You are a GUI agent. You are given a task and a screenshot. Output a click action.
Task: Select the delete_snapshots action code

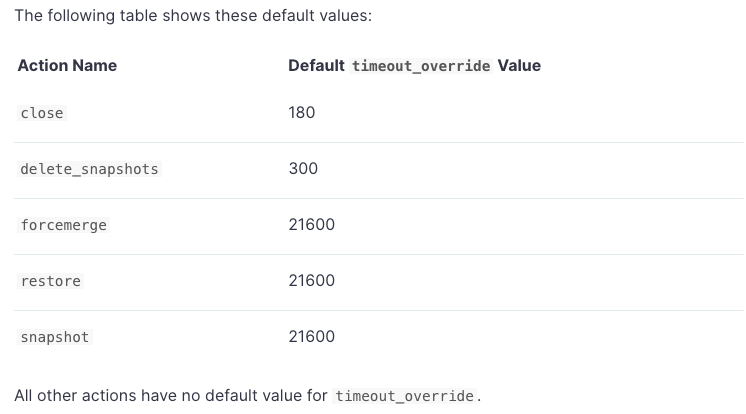pos(89,169)
